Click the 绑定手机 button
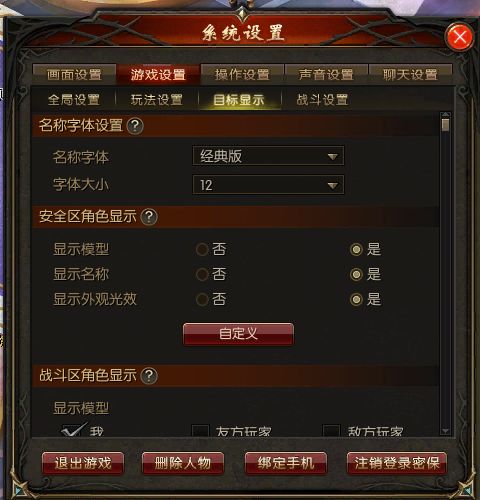 coord(286,463)
